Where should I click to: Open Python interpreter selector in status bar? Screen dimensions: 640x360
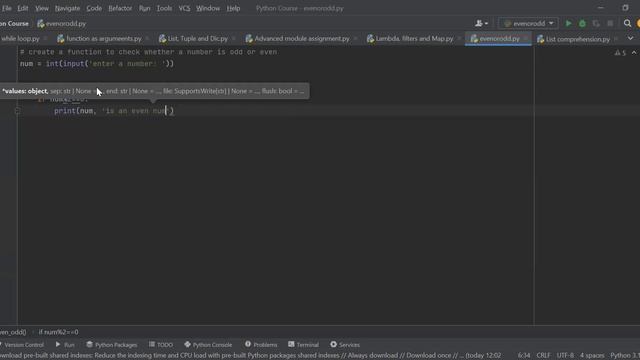pos(624,356)
